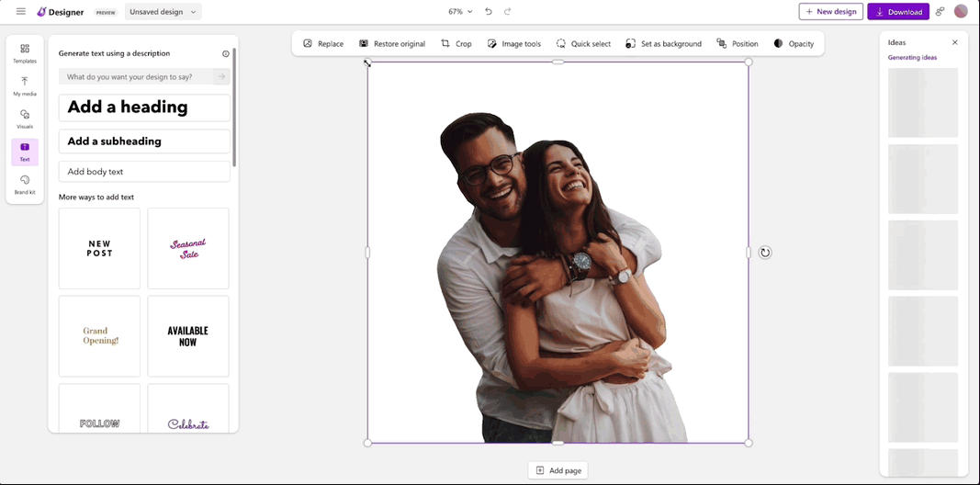Choose the Celebrate text style

coord(188,408)
